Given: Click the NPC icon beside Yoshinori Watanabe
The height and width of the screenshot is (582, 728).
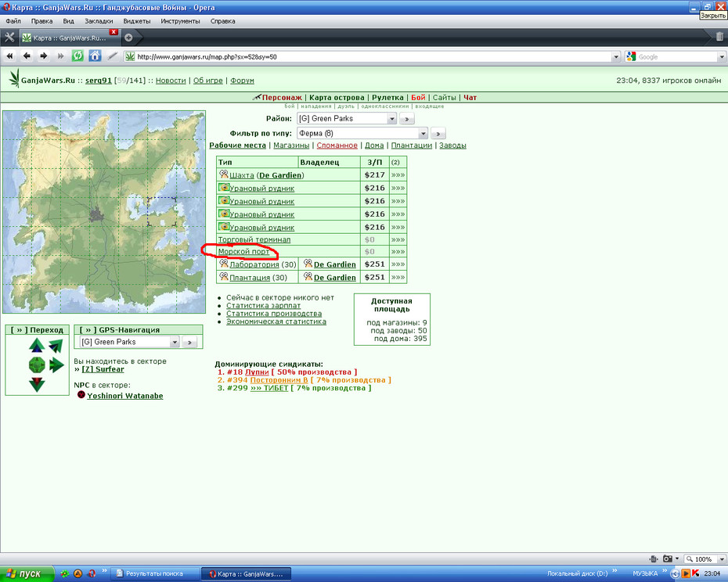Looking at the screenshot, I should [81, 395].
